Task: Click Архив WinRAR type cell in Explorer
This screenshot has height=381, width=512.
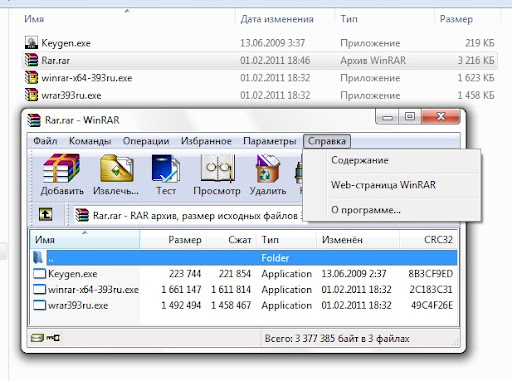Action: click(373, 60)
